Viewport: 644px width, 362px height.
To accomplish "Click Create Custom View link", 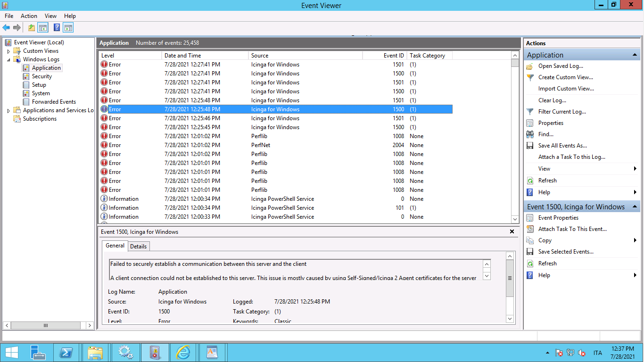I will click(565, 77).
